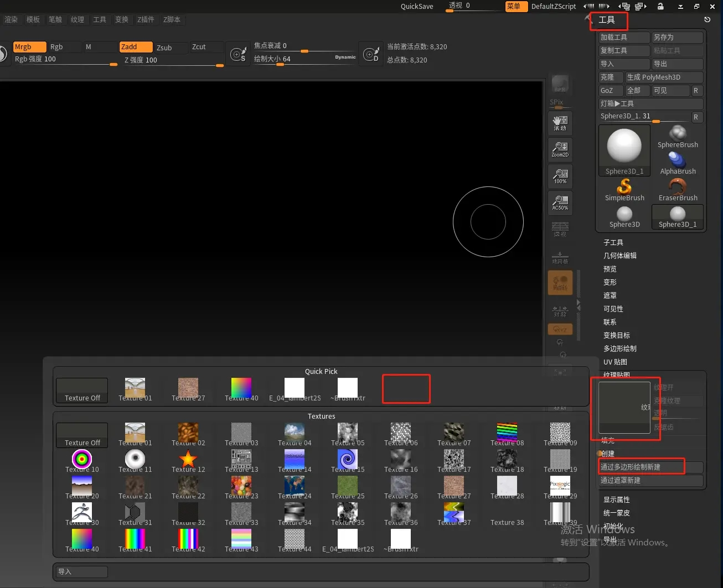Image resolution: width=723 pixels, height=588 pixels.
Task: Click the GoZ button
Action: tap(611, 90)
